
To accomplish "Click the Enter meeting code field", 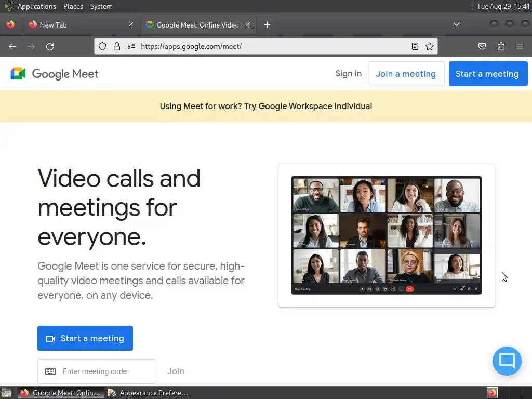I will [x=97, y=371].
